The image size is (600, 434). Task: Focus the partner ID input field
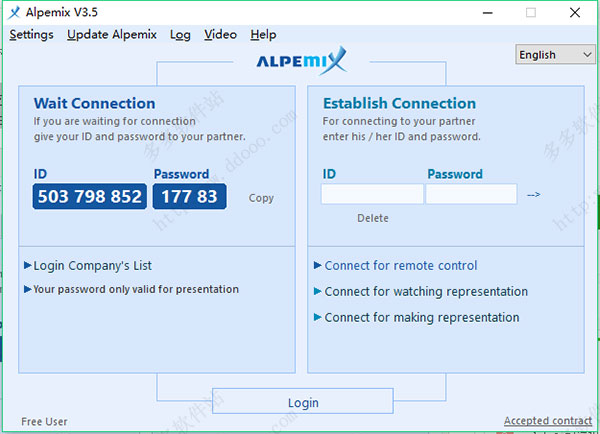(x=372, y=194)
